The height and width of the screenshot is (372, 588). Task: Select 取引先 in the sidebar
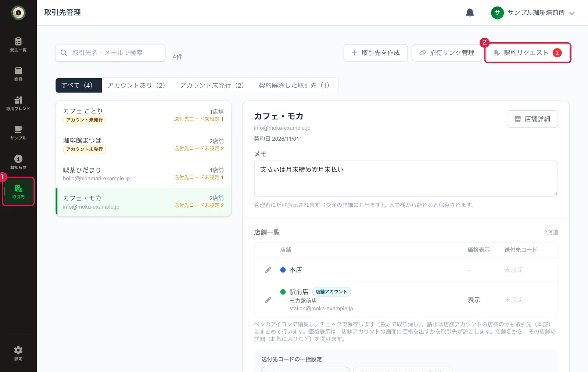tap(18, 191)
